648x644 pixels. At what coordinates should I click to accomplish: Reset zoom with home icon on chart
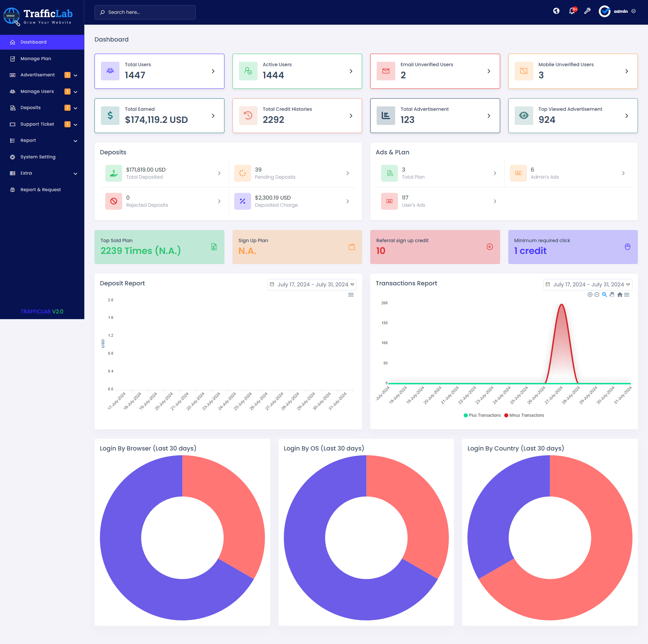tap(620, 294)
